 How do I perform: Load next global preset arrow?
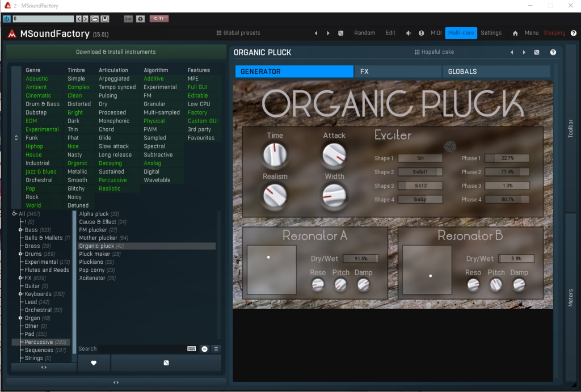coord(328,33)
